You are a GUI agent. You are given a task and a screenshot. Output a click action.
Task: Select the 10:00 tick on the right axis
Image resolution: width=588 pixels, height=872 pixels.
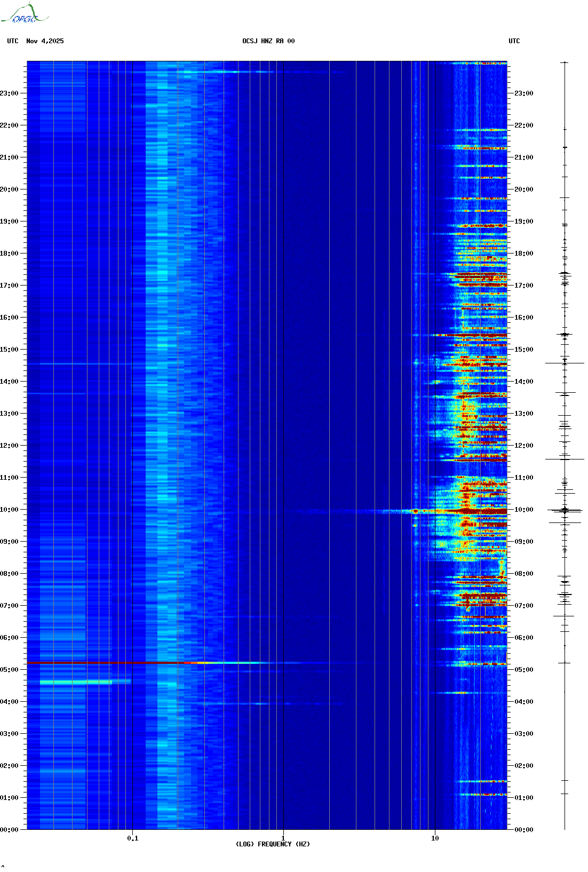pos(523,510)
